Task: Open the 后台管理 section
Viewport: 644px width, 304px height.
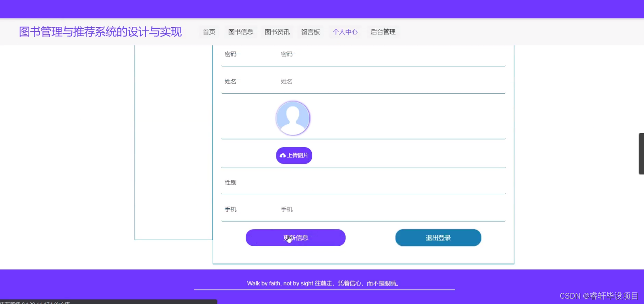Action: [x=383, y=32]
